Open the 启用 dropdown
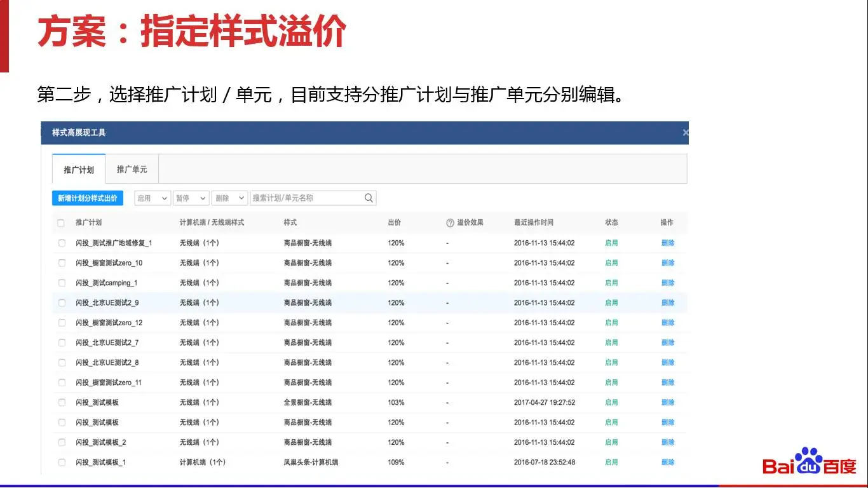Image resolution: width=868 pixels, height=488 pixels. point(153,198)
